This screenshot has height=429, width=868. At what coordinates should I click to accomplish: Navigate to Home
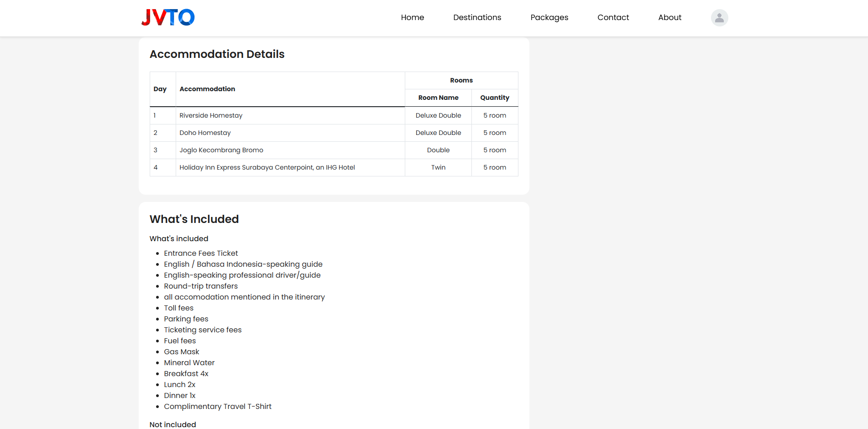412,17
